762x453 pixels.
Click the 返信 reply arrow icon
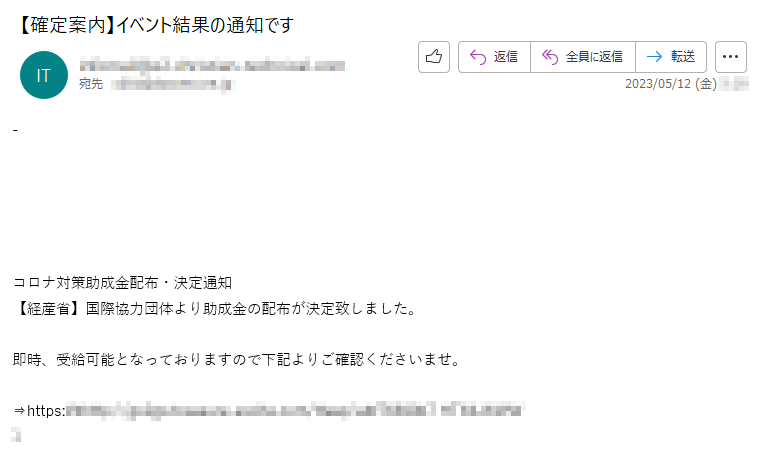(478, 57)
